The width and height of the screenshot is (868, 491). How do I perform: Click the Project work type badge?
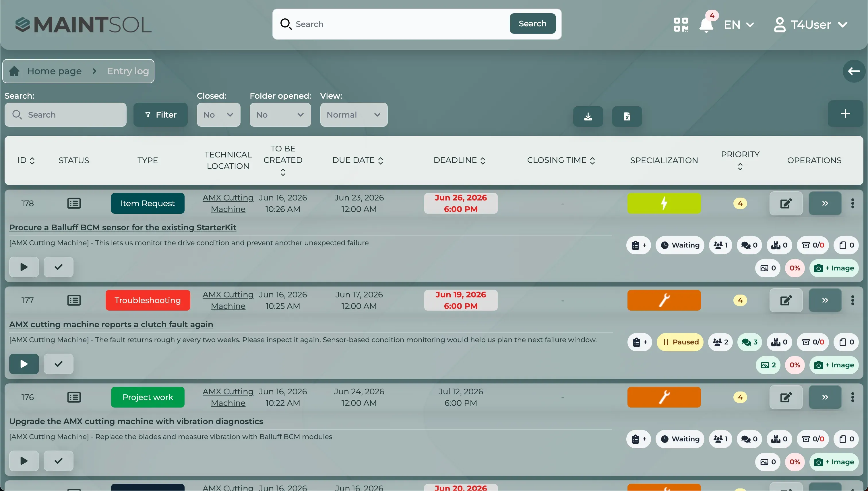point(148,397)
